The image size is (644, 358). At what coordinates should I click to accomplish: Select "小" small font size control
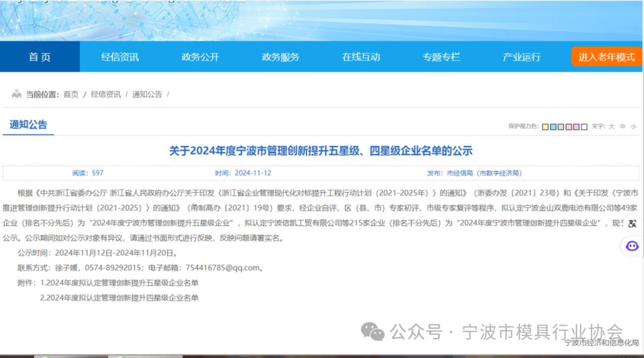[633, 126]
